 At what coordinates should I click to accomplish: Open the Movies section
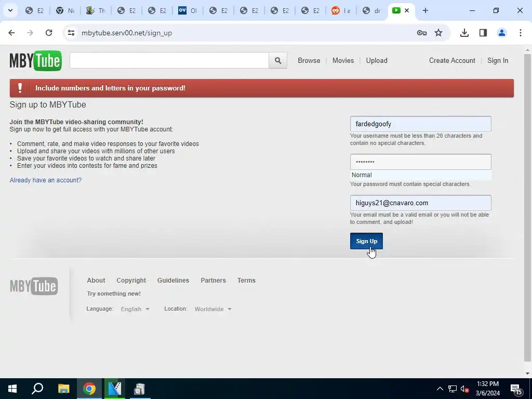pyautogui.click(x=343, y=60)
